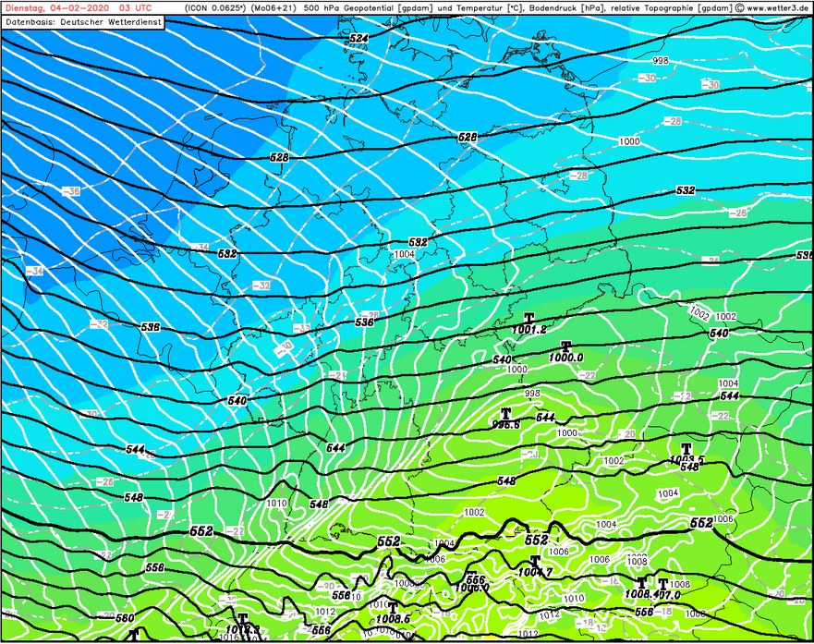The image size is (814, 644).
Task: Click the '524' geopotential contour label
Action: tap(358, 39)
